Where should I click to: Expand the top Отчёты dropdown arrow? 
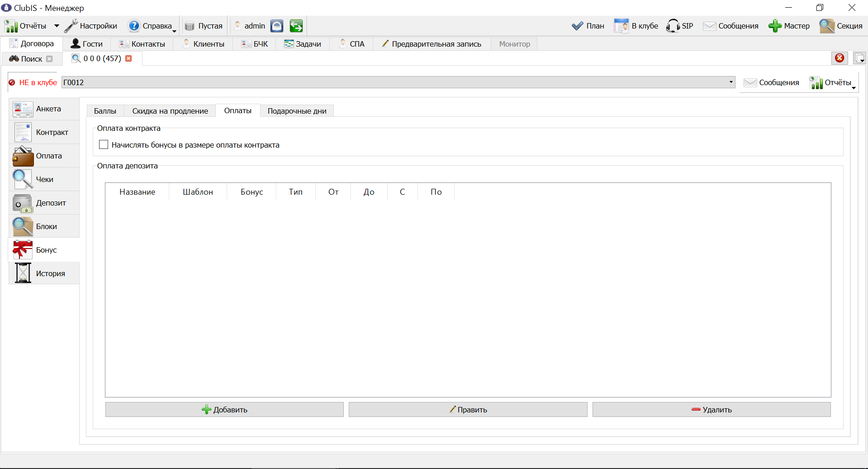coord(57,26)
